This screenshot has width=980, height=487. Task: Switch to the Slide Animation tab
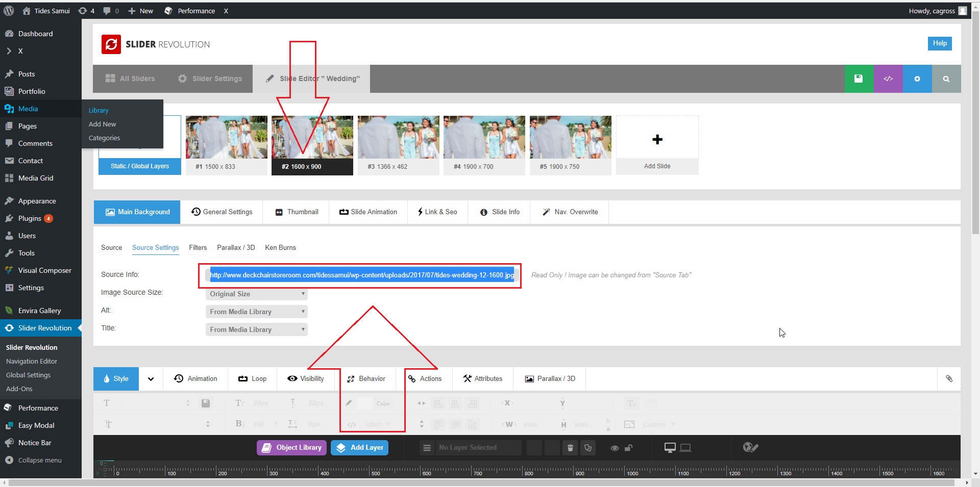tap(368, 212)
